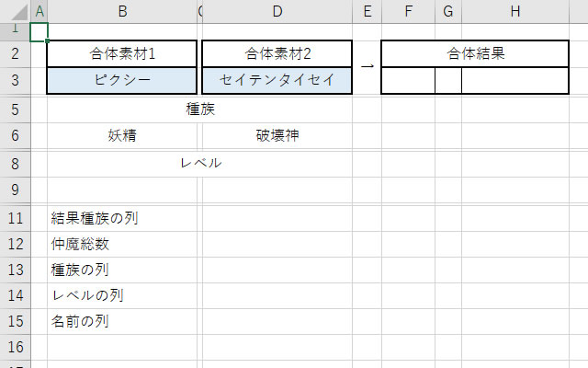Viewport: 588px width, 368px height.
Task: Click the 破壊神 cell
Action: coord(276,135)
